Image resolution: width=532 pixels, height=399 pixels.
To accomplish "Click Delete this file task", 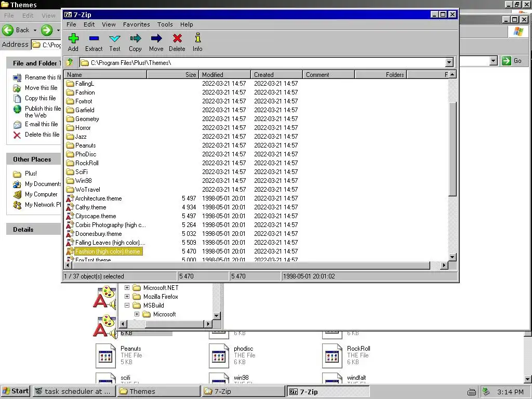I will 36,135.
